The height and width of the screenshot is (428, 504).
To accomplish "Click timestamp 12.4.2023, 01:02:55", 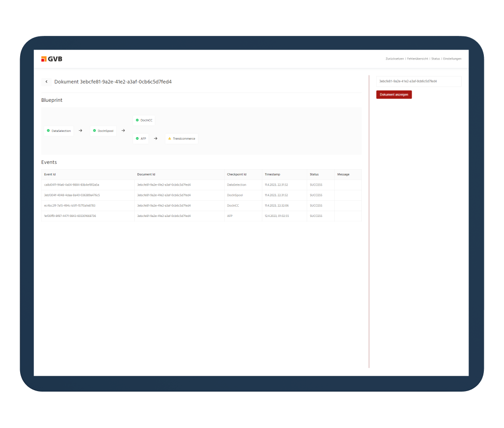I will pos(277,216).
